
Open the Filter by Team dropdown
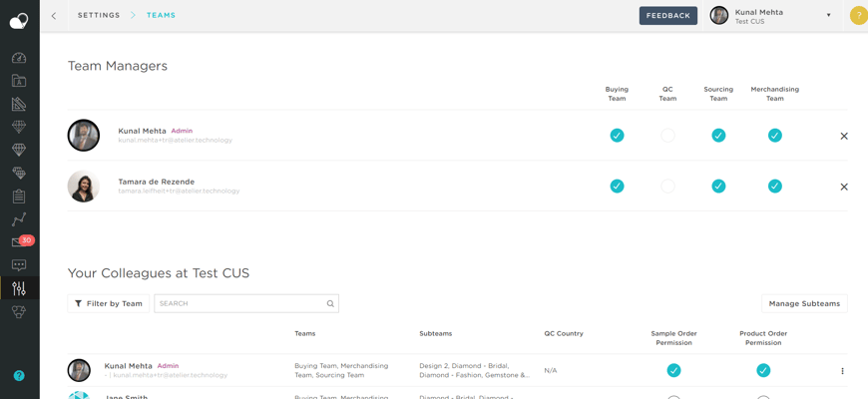pyautogui.click(x=109, y=303)
